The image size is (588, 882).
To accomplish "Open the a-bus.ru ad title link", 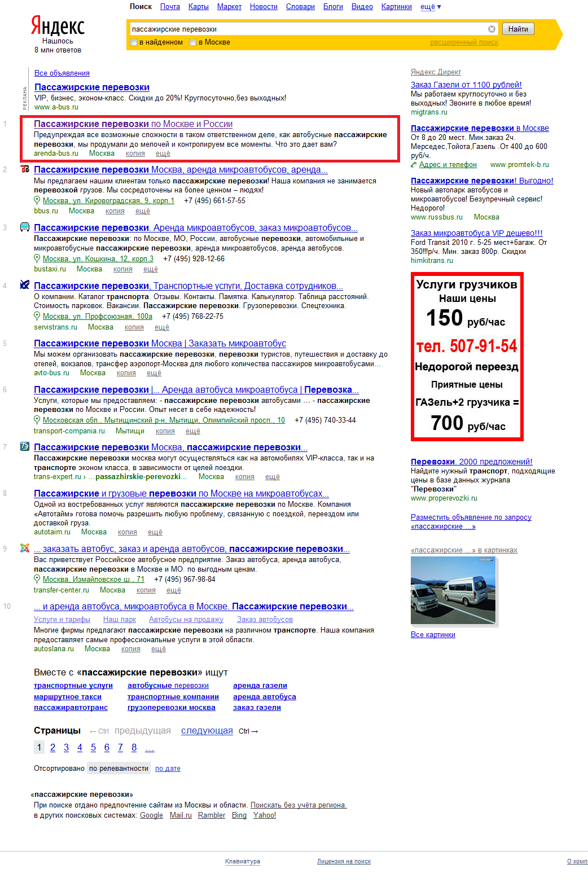I will pyautogui.click(x=92, y=87).
